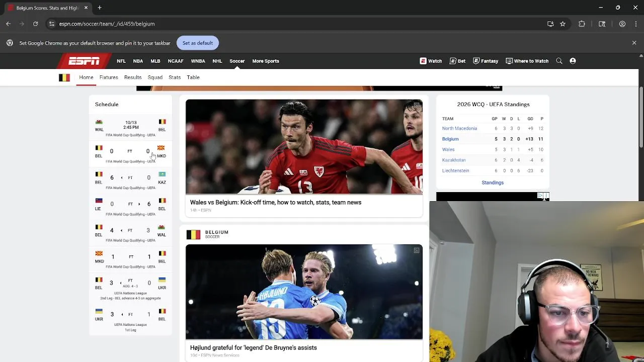
Task: Switch to the Fixtures tab
Action: coord(109,77)
